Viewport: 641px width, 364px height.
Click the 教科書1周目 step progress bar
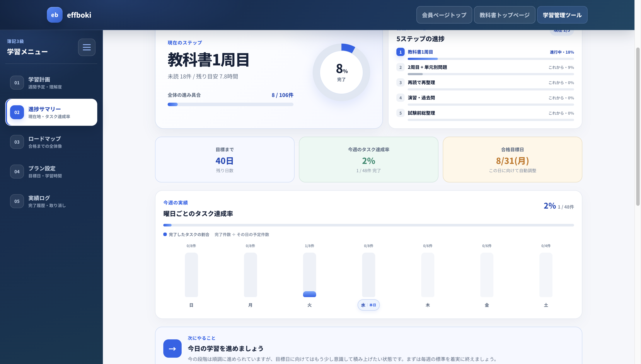(x=491, y=59)
